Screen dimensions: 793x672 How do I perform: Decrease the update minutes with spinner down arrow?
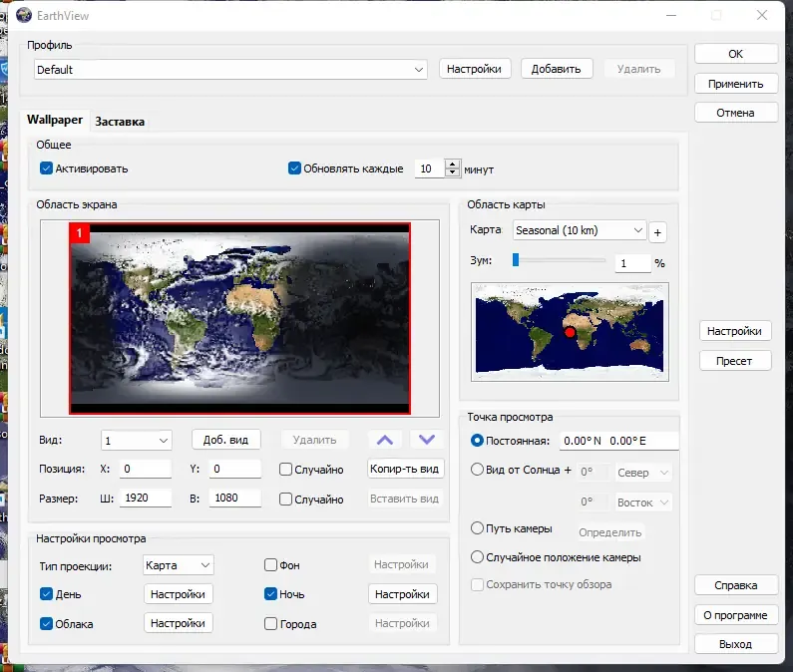click(452, 171)
